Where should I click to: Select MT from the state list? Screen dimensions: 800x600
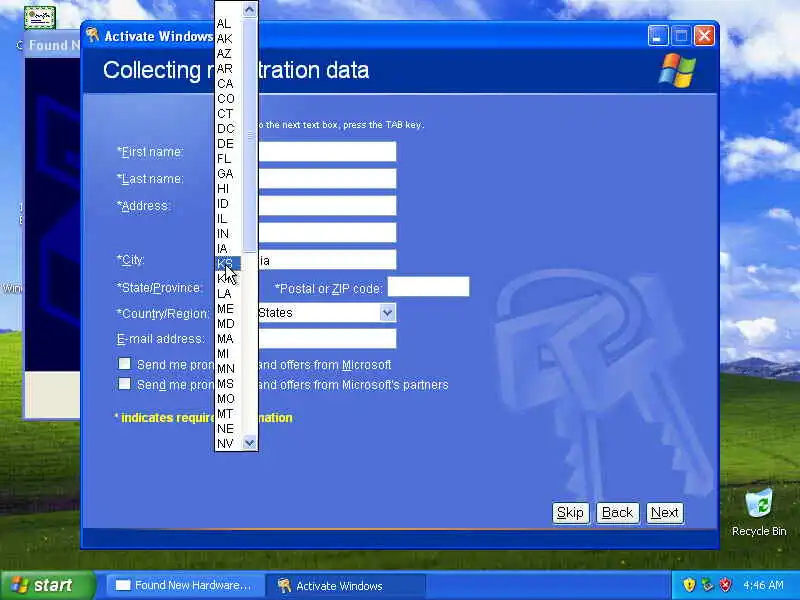point(228,414)
